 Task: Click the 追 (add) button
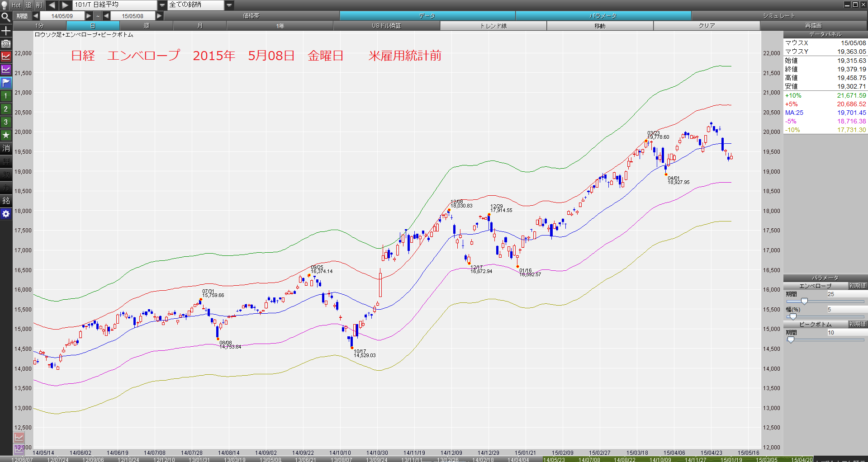28,5
